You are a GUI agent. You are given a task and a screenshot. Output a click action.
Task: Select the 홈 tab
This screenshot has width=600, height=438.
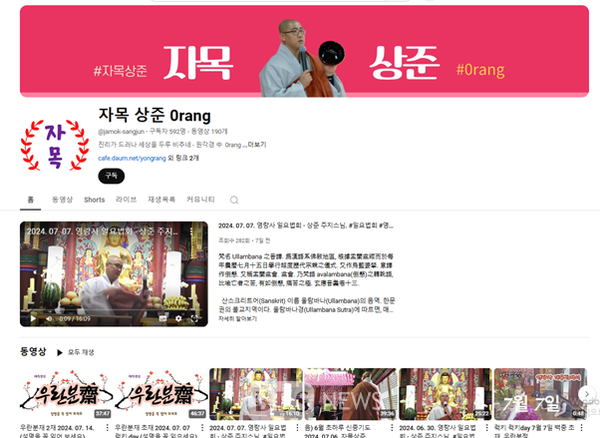point(31,200)
